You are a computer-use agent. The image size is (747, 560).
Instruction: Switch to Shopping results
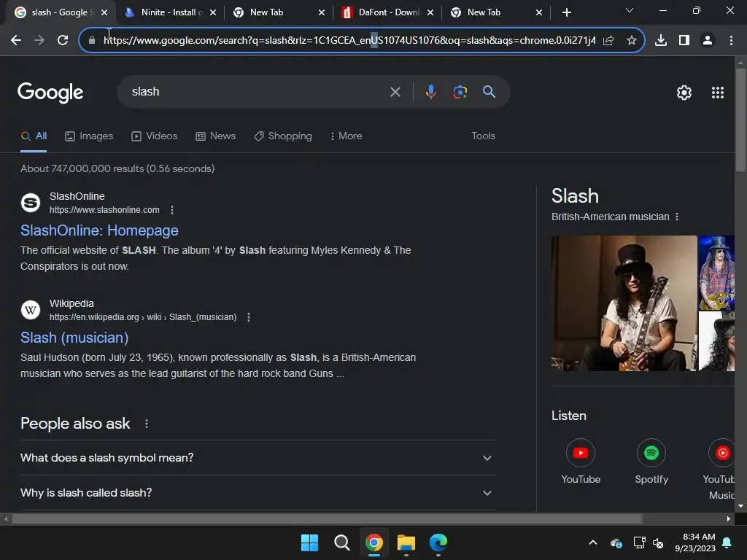pyautogui.click(x=283, y=136)
